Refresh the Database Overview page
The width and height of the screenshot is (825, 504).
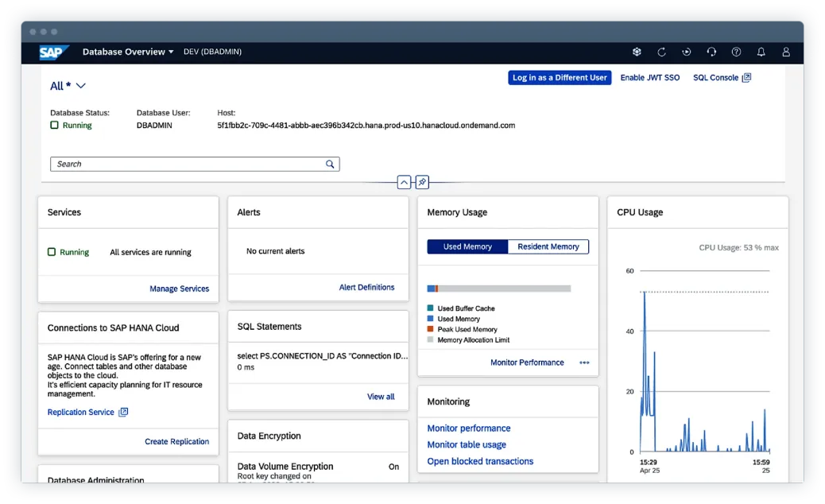[662, 52]
